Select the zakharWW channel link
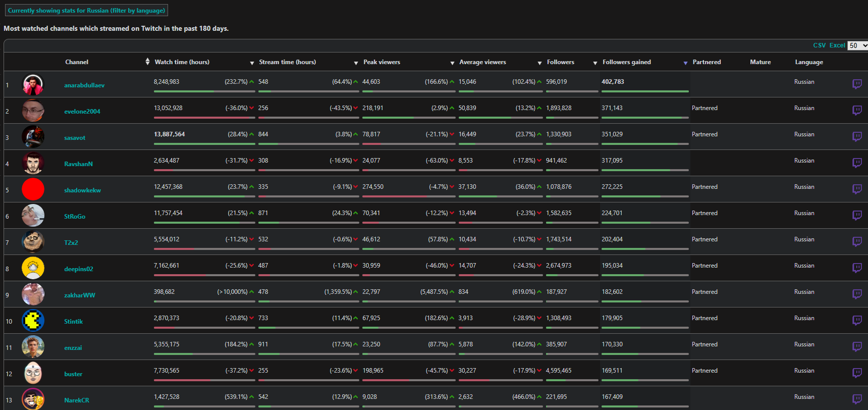 (80, 295)
